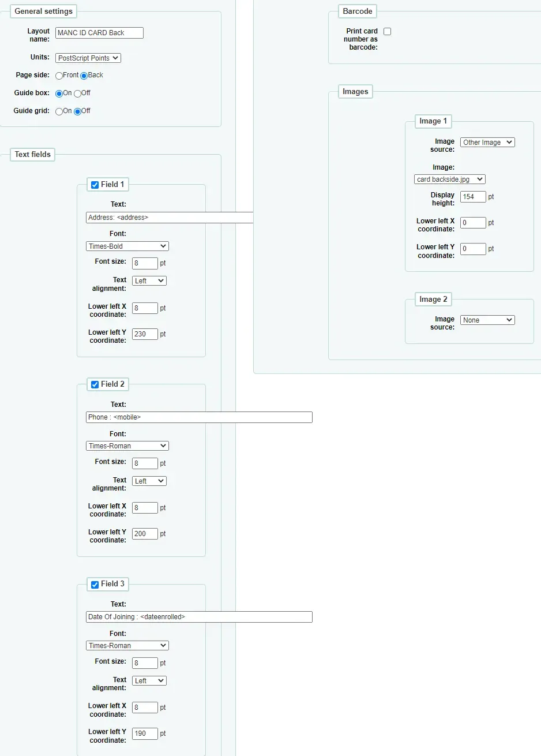Turn Guide grid On
This screenshot has height=756, width=541.
(x=59, y=111)
